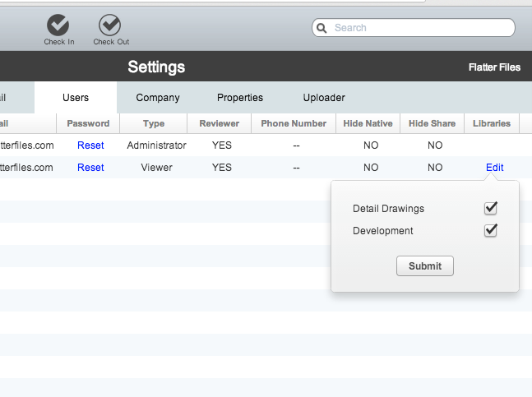Reset the Administrator's password
The width and height of the screenshot is (532, 397).
pyautogui.click(x=90, y=145)
